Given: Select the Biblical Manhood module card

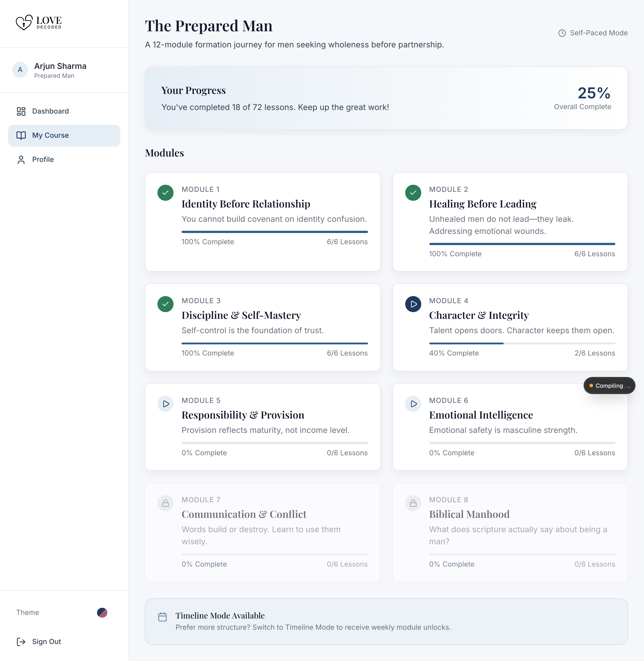Looking at the screenshot, I should (510, 532).
